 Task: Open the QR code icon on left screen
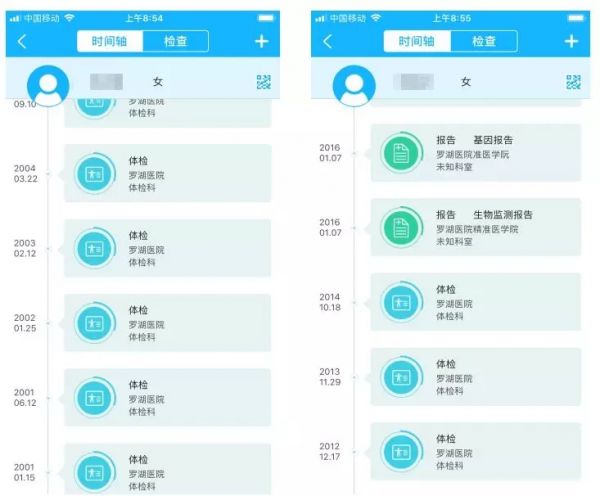tap(264, 82)
